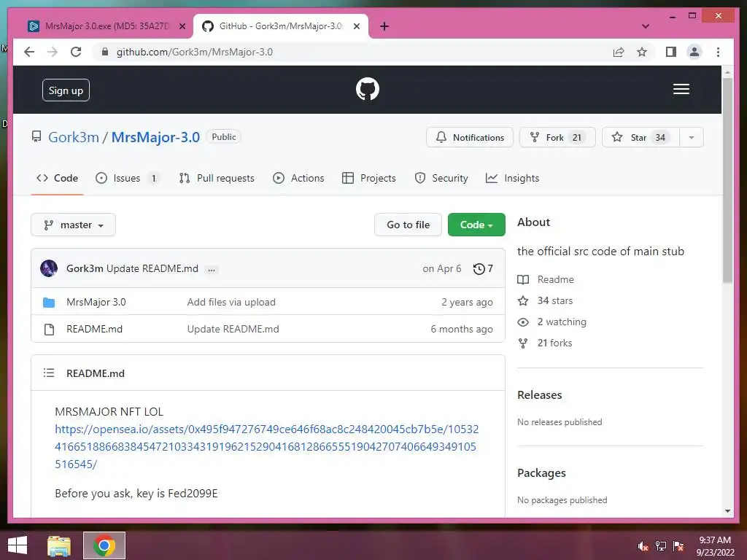Open 'Update README.md' commit message in header
The width and height of the screenshot is (747, 560).
(x=152, y=268)
